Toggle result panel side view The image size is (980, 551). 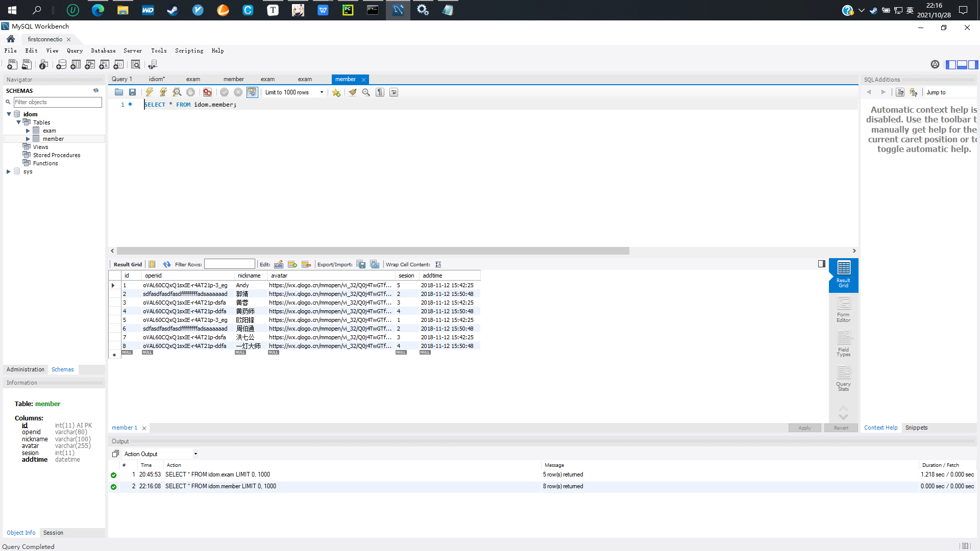pos(822,264)
